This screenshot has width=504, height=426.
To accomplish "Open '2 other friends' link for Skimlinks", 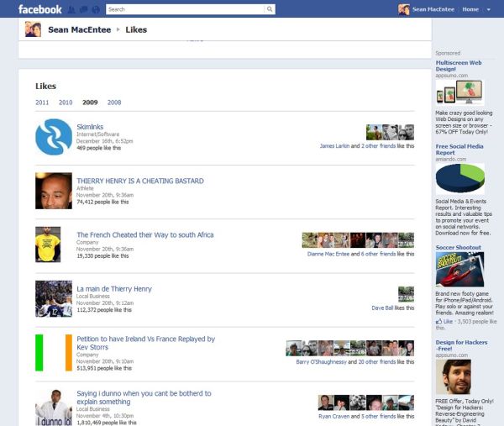I will (x=378, y=145).
